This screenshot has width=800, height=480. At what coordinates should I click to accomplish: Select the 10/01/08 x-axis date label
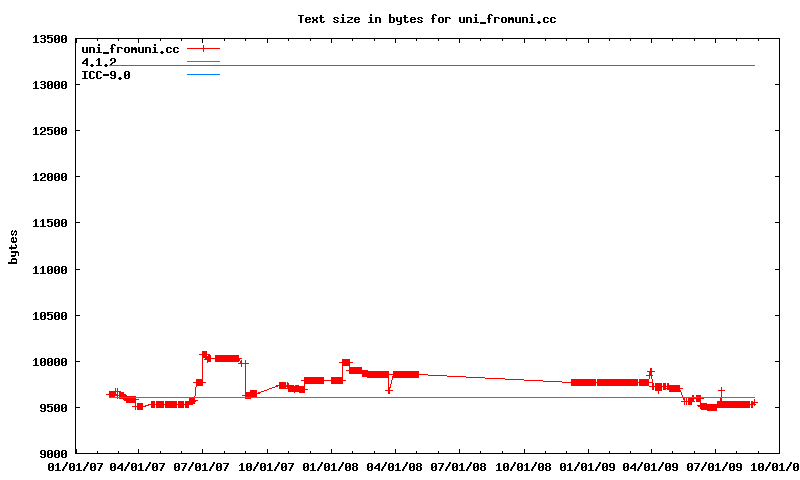(x=523, y=467)
